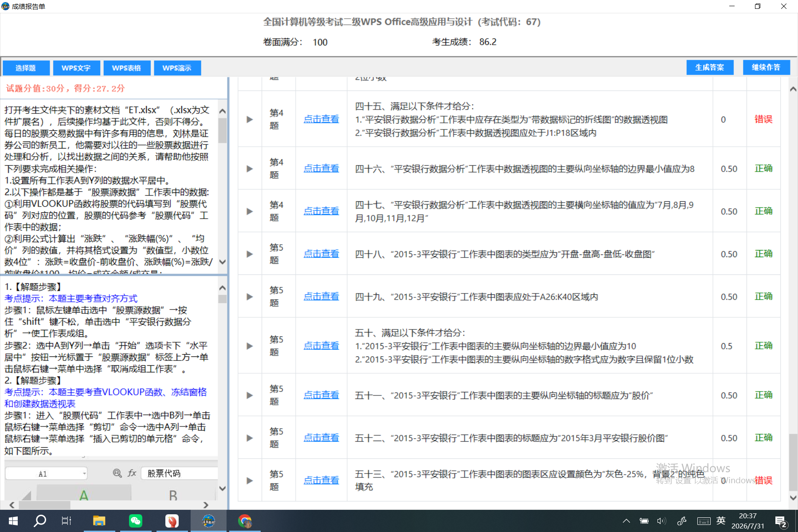Screen dimensions: 798x532
Task: Click the 错误 status in row 四十五
Action: click(763, 119)
